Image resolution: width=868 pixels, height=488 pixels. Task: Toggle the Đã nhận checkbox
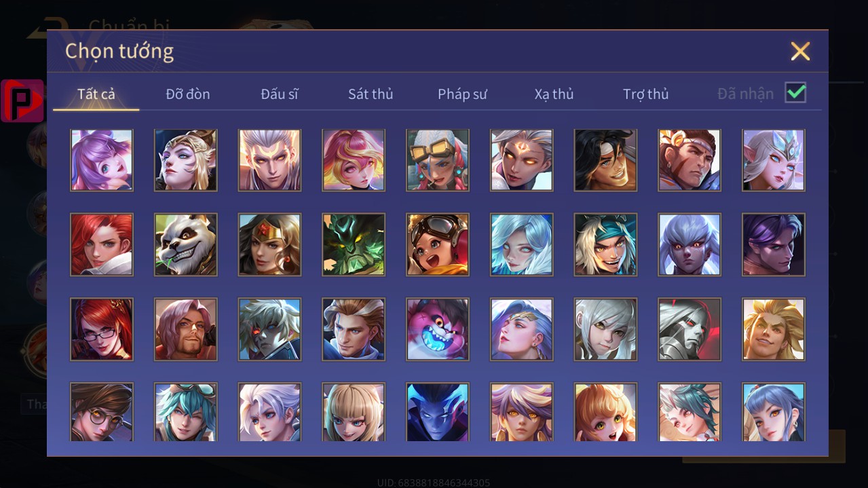point(795,92)
